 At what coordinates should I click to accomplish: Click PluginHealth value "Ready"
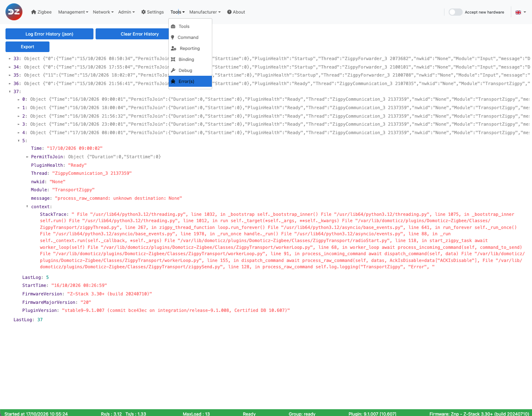(77, 165)
